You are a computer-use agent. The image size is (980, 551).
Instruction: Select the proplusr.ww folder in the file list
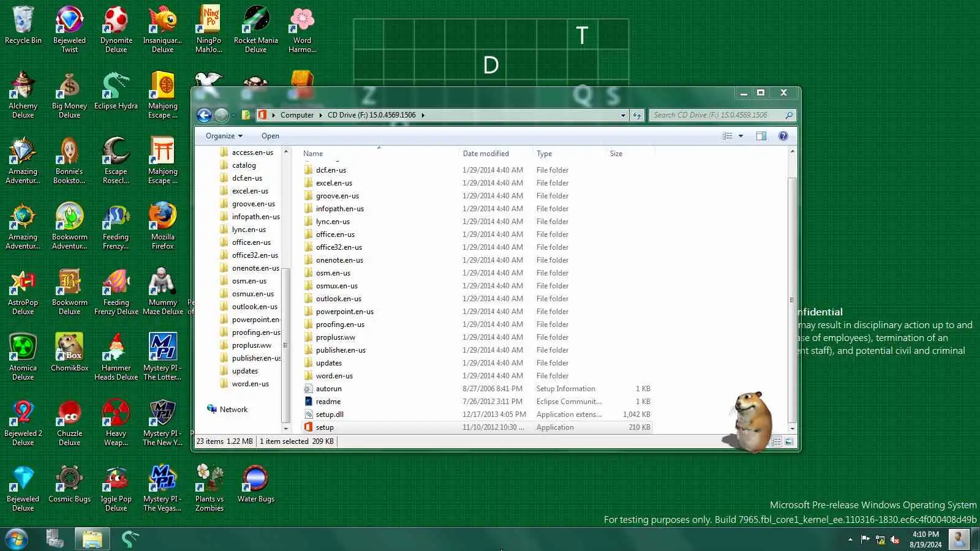coord(478,337)
